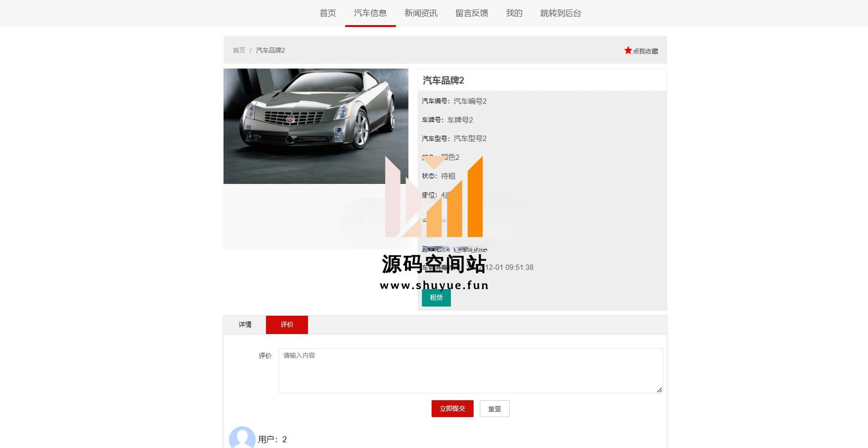Click the 用户:2 commenter name
The width and height of the screenshot is (868, 448).
click(x=272, y=439)
